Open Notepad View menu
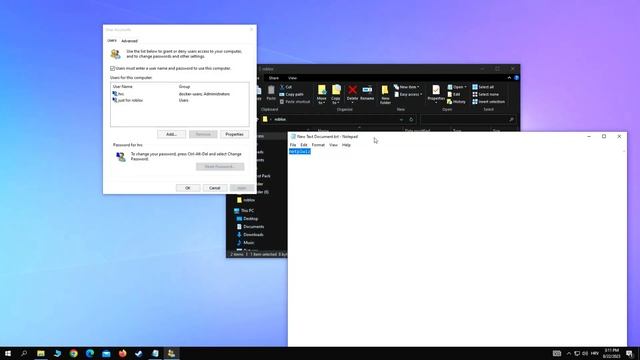This screenshot has height=360, width=640. (x=333, y=145)
